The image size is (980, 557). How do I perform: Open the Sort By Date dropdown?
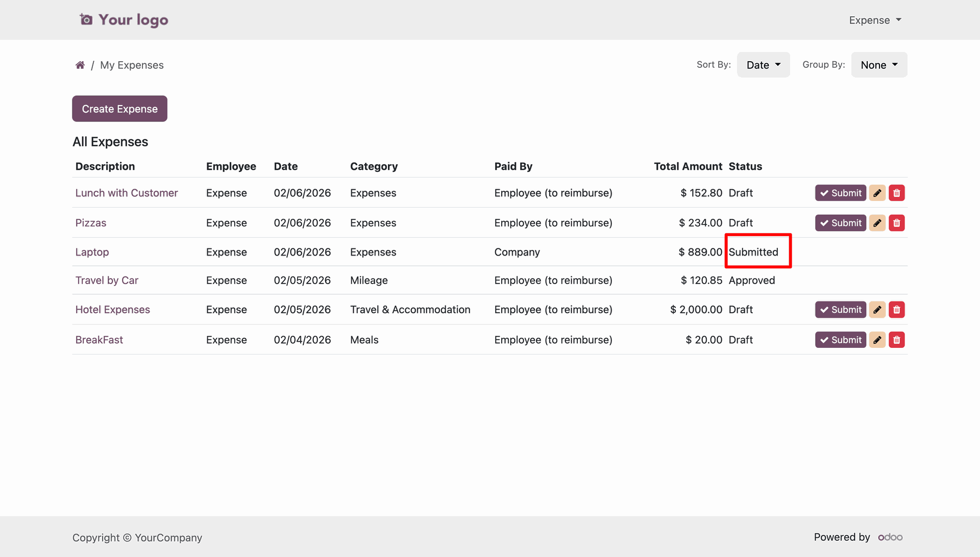tap(763, 65)
